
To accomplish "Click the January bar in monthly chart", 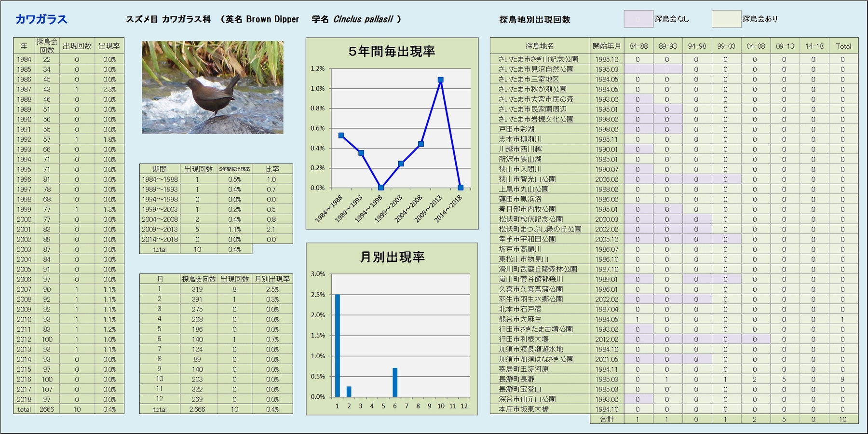I will point(338,345).
